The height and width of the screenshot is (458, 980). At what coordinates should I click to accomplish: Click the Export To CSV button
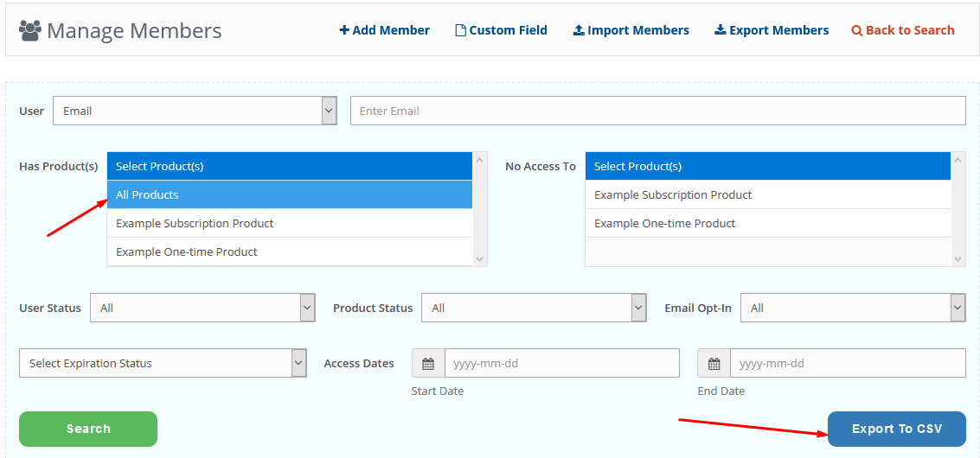[897, 429]
